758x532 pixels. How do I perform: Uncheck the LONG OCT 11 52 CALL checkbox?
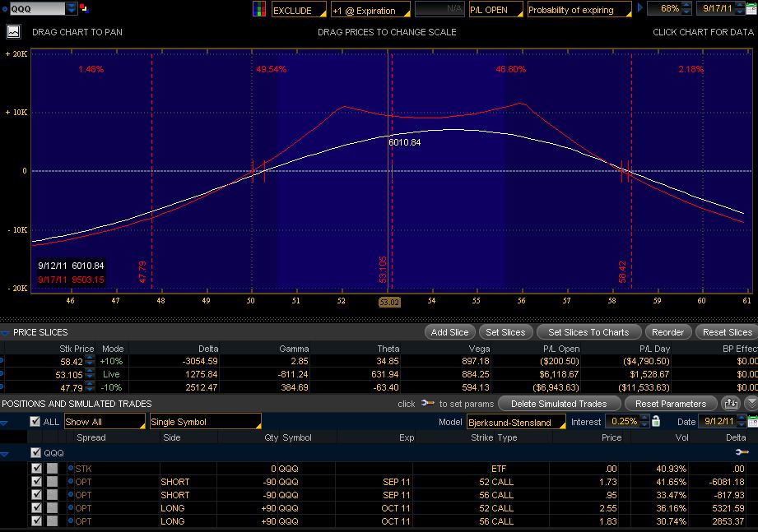pyautogui.click(x=37, y=508)
